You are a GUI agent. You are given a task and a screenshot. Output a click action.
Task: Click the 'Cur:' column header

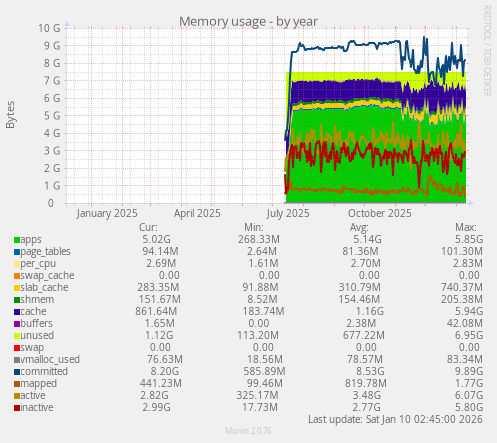tap(148, 227)
